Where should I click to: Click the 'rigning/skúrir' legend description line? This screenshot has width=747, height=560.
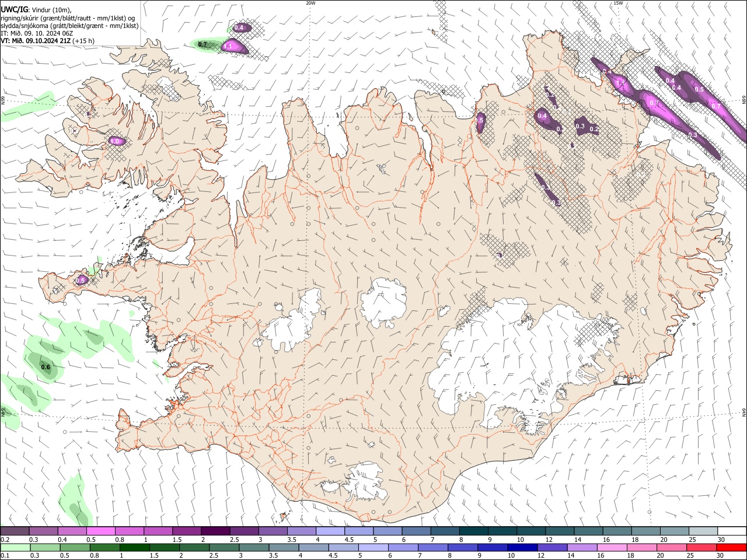pos(68,17)
